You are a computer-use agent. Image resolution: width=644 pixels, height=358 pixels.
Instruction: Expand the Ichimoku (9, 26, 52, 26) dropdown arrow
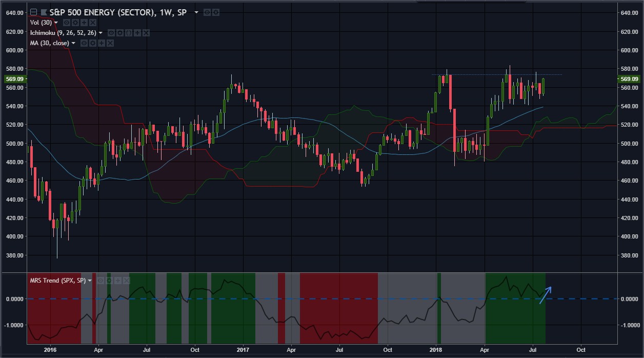(100, 33)
